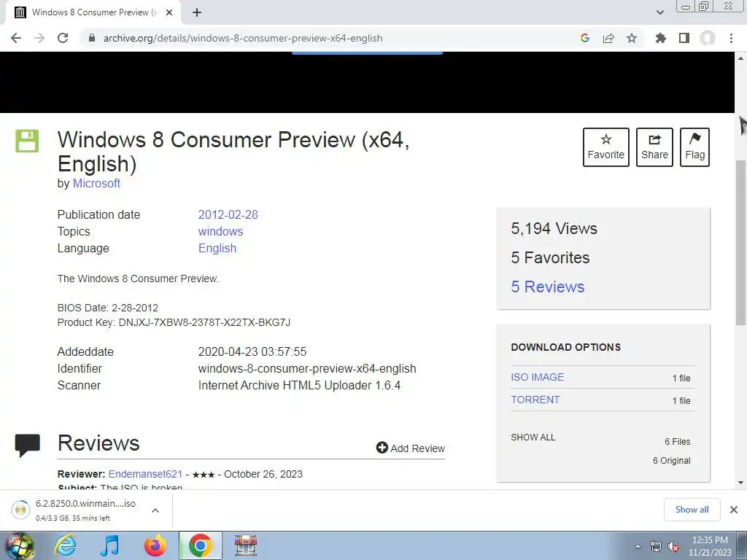The width and height of the screenshot is (747, 560).
Task: Download the TORRENT file
Action: [x=535, y=400]
